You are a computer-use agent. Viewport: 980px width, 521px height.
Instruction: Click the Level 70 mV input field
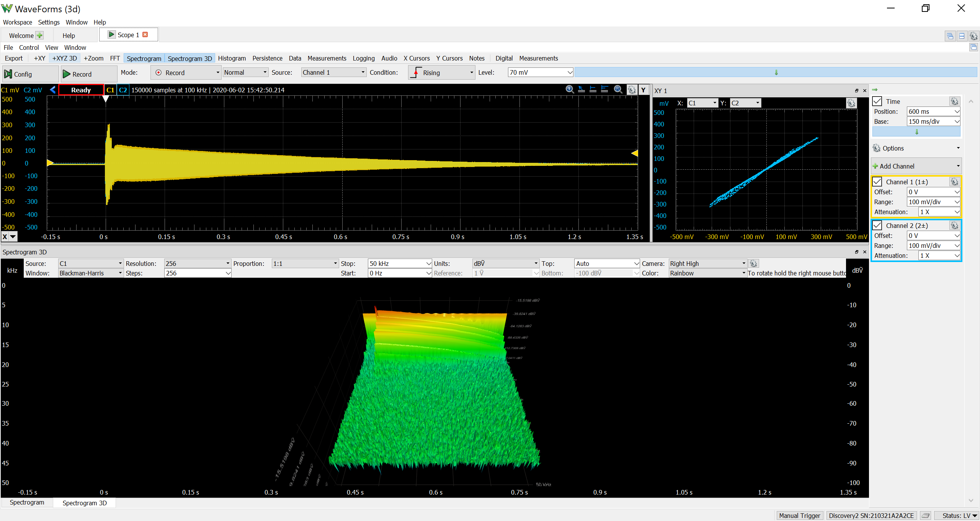(x=541, y=72)
